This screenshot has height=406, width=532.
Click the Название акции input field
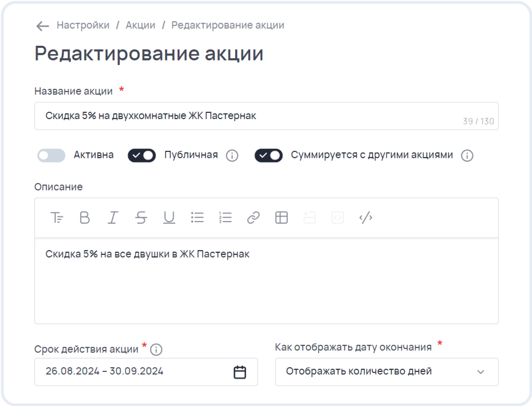(x=250, y=116)
